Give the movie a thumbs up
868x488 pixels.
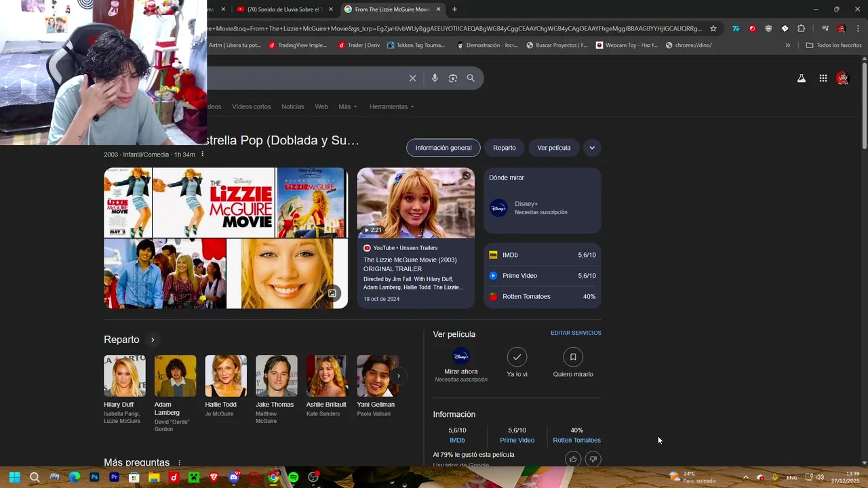(x=573, y=459)
